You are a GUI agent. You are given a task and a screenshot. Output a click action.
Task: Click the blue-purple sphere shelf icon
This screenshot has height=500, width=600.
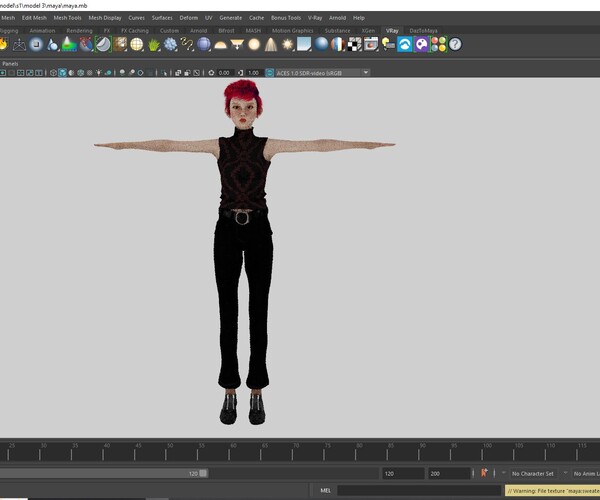[204, 44]
